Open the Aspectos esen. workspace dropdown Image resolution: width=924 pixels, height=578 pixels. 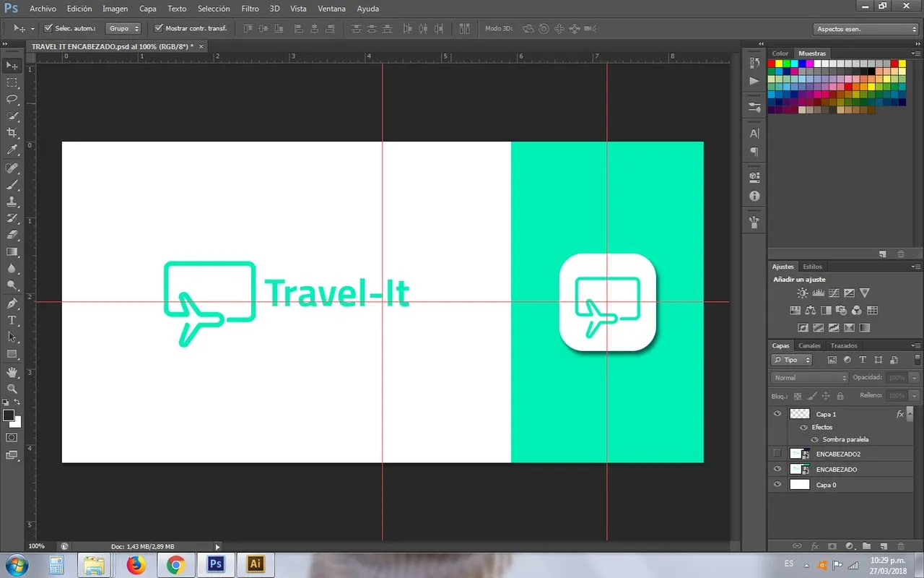(866, 29)
